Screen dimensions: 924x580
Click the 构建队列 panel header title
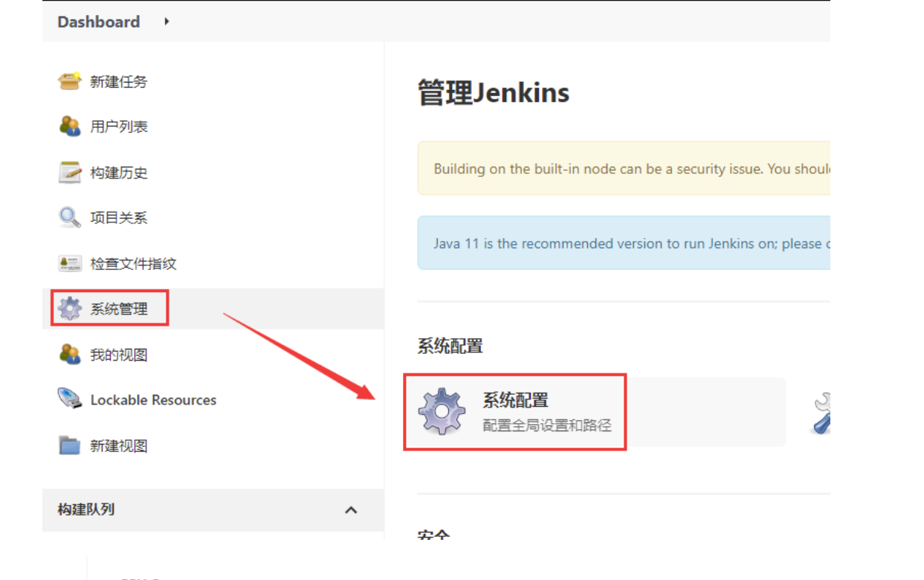pos(86,510)
